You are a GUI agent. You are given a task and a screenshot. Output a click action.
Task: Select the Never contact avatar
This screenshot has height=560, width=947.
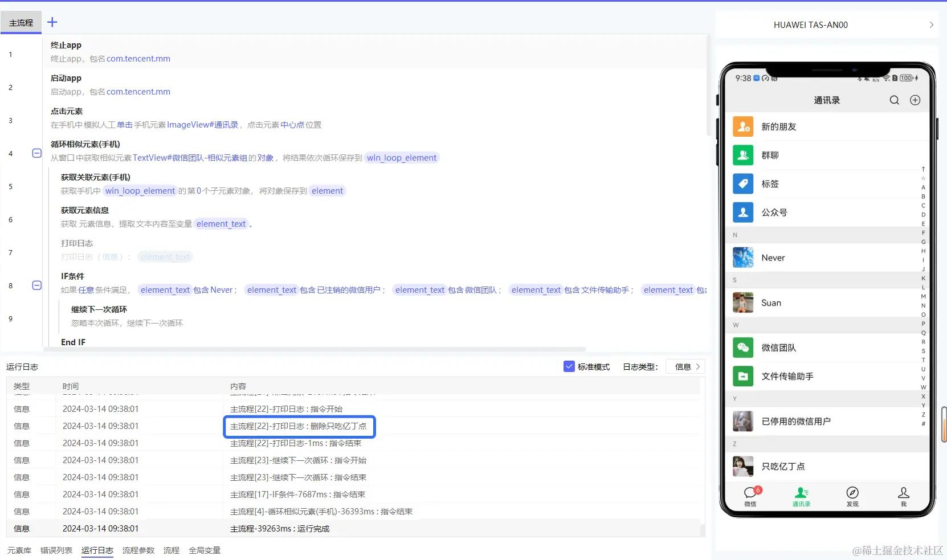pyautogui.click(x=743, y=257)
